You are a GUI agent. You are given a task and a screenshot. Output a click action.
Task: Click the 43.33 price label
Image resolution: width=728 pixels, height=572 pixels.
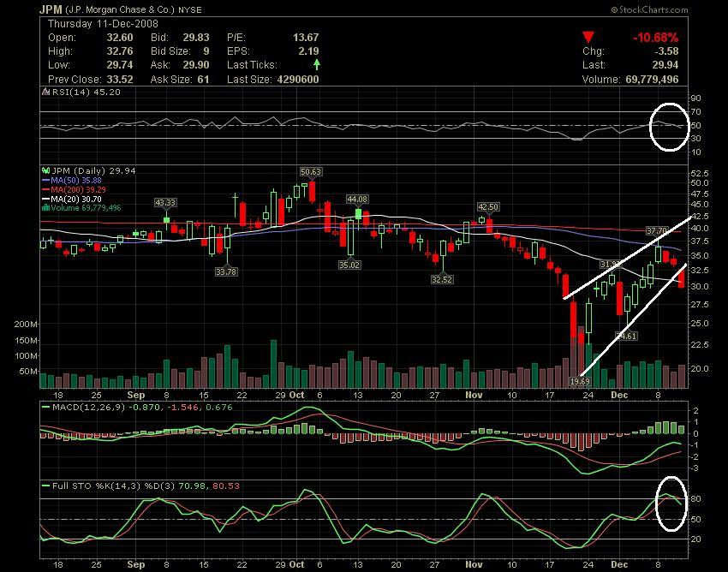pyautogui.click(x=165, y=203)
